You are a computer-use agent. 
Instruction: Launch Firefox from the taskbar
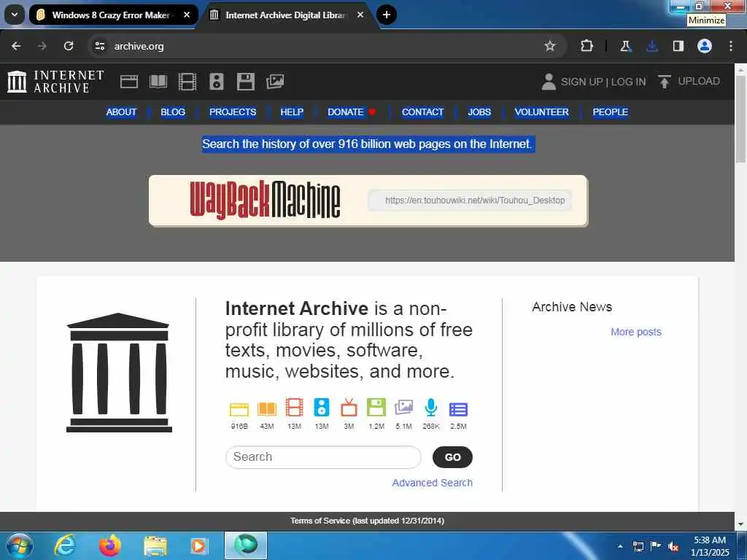click(110, 545)
